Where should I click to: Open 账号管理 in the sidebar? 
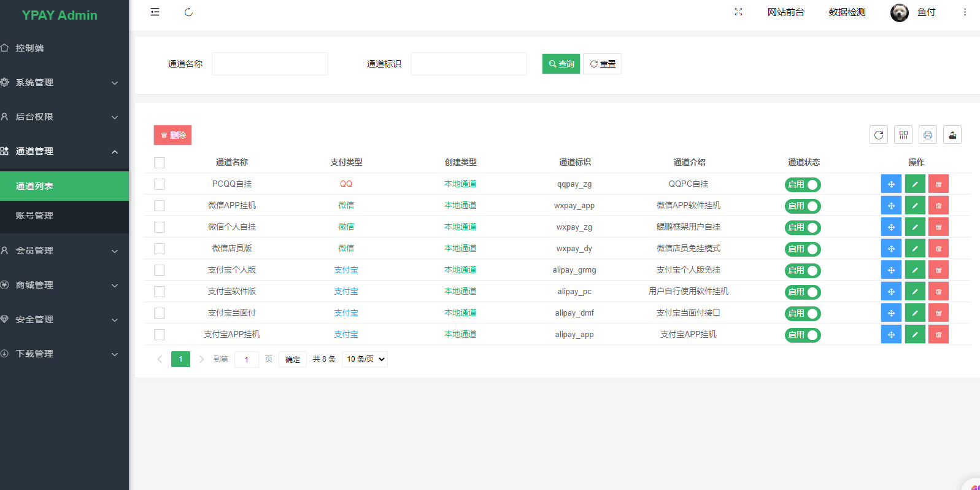coord(35,216)
